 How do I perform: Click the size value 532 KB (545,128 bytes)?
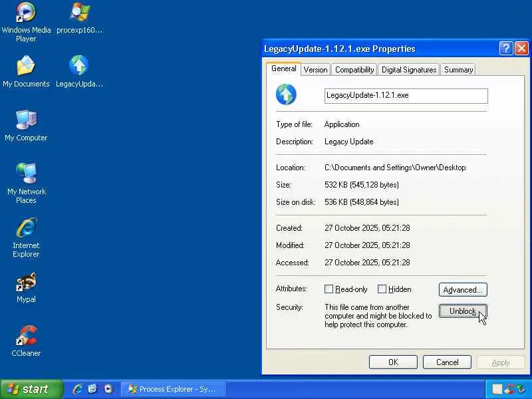click(x=362, y=185)
